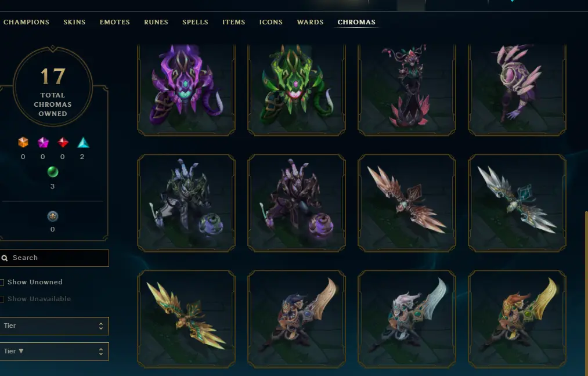This screenshot has width=588, height=376.
Task: Click the search magnifier icon
Action: click(5, 258)
